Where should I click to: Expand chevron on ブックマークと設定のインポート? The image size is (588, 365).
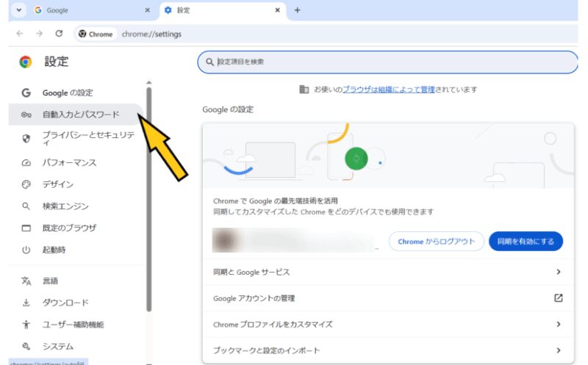559,350
